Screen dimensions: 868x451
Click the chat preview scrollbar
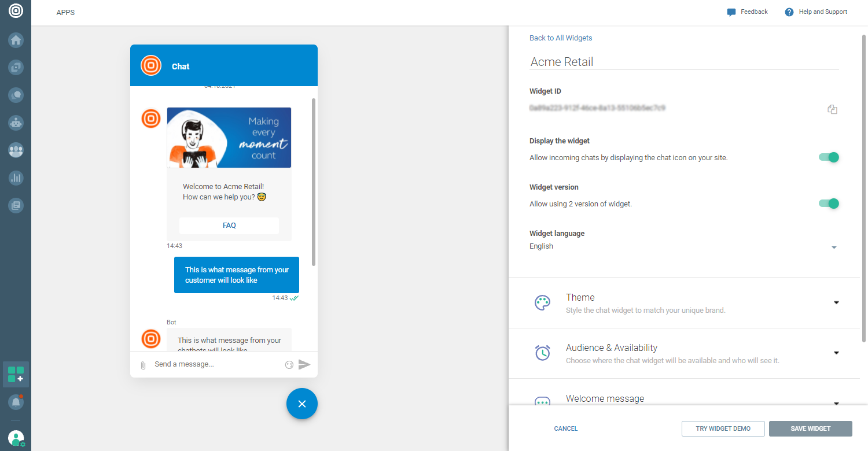pos(314,182)
